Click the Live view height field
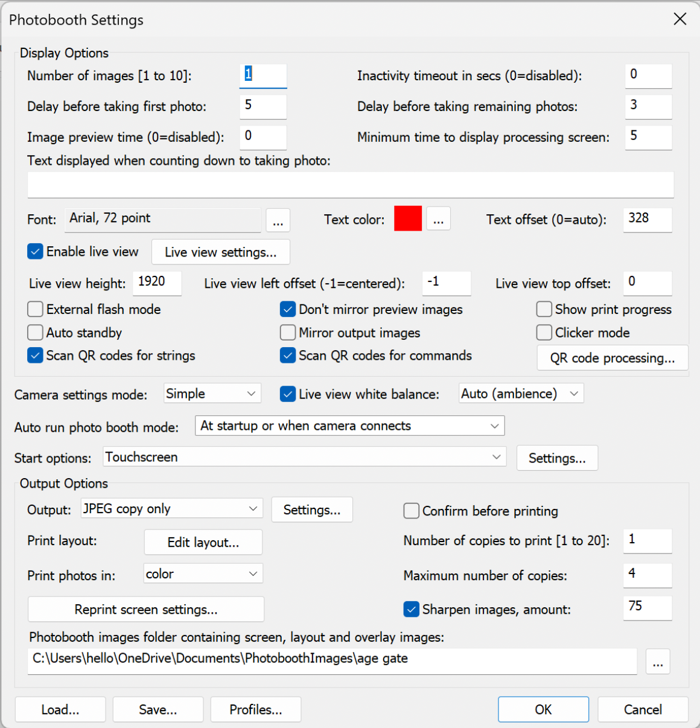 [x=157, y=283]
